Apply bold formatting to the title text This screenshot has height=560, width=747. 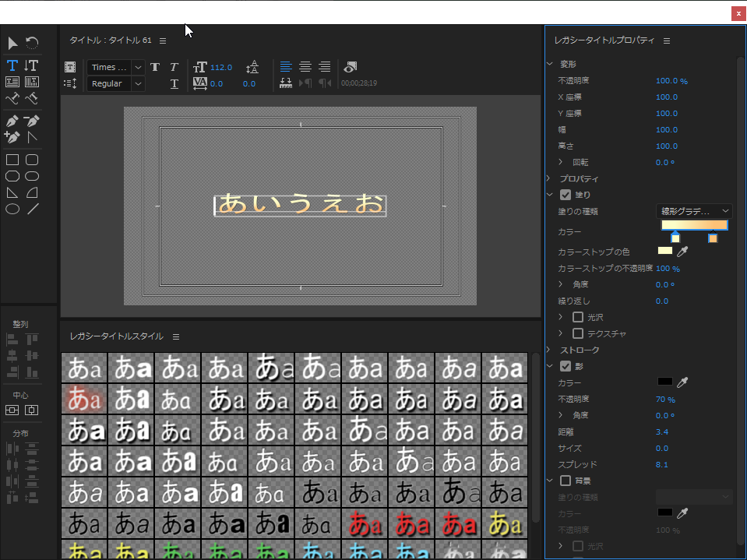click(x=155, y=66)
